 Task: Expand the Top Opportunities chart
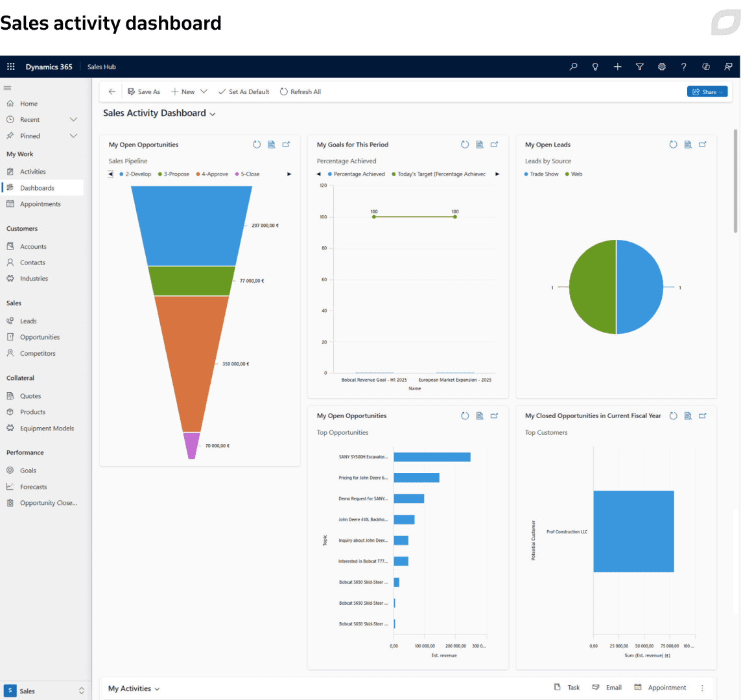(x=494, y=415)
